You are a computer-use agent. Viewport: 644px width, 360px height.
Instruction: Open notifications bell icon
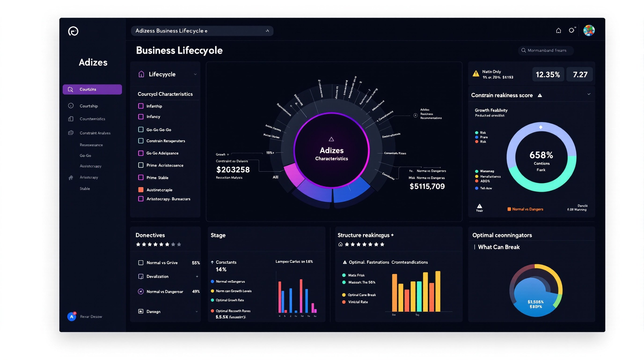coord(571,30)
